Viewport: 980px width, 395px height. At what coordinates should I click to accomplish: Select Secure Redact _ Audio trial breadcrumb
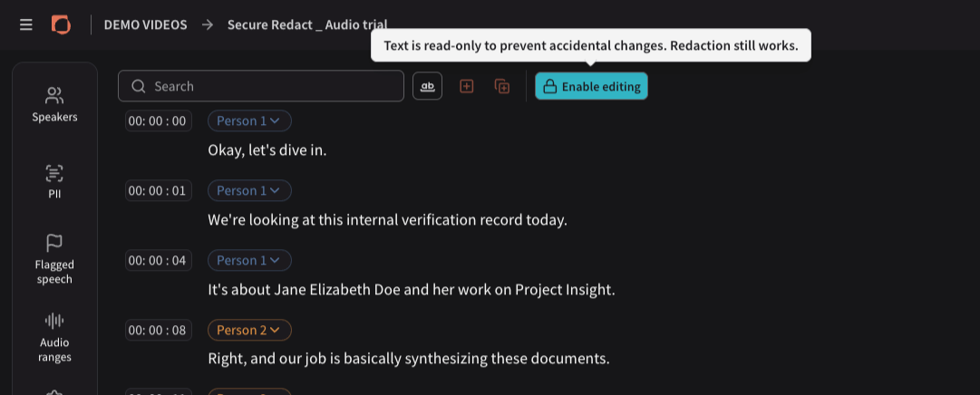[307, 25]
